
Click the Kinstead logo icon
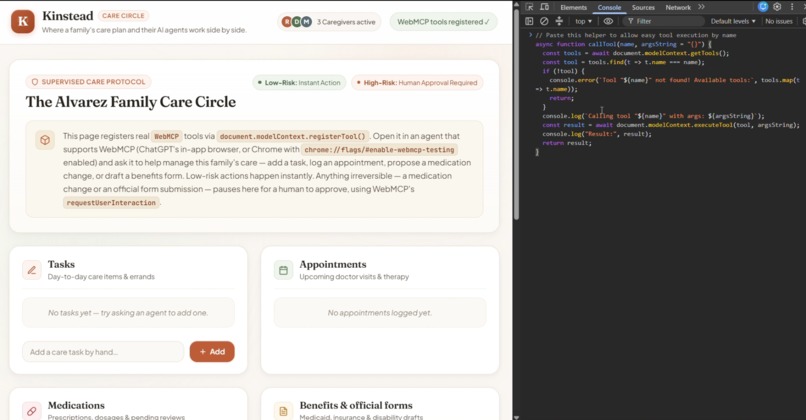(x=23, y=22)
